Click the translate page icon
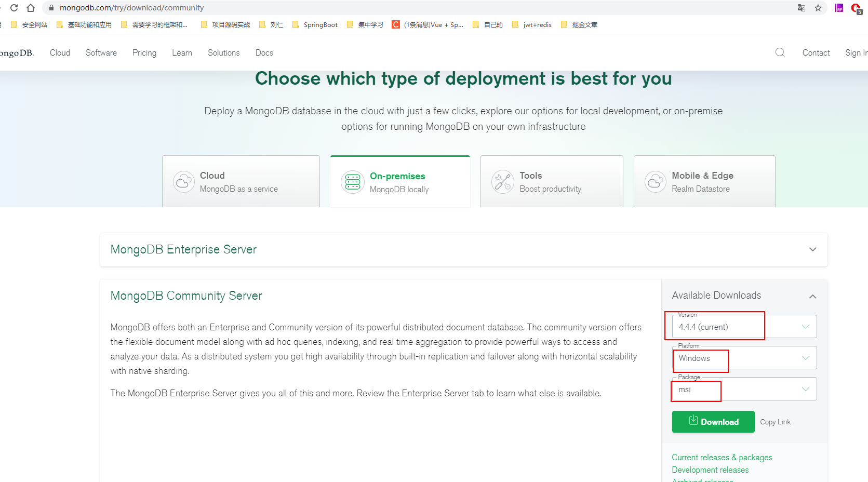868x482 pixels. click(x=802, y=8)
